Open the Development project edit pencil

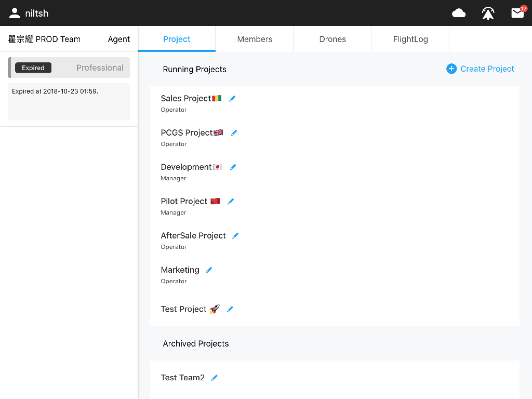coord(233,167)
